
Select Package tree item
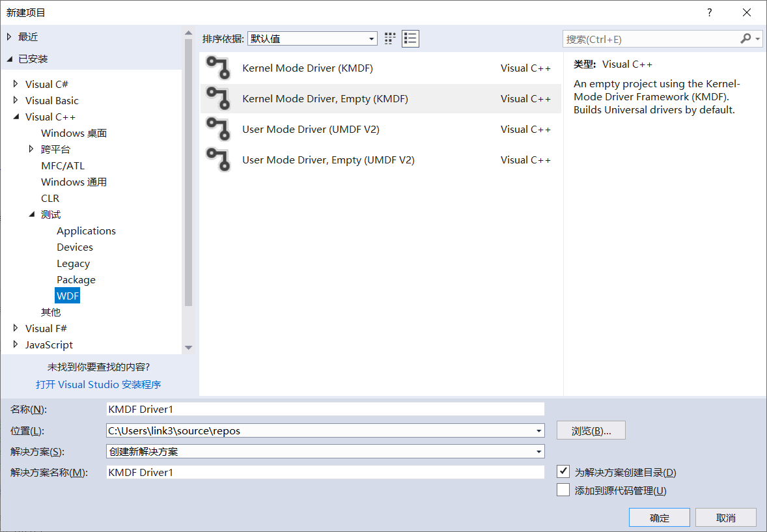click(76, 279)
